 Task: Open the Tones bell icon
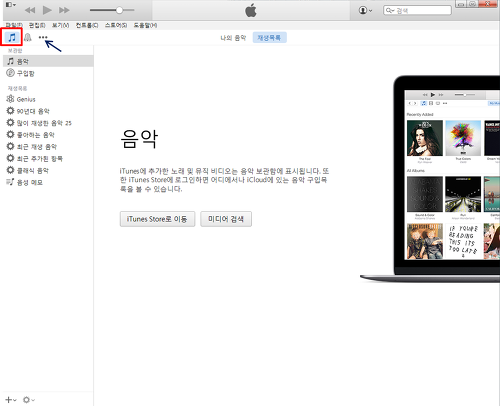[x=28, y=37]
